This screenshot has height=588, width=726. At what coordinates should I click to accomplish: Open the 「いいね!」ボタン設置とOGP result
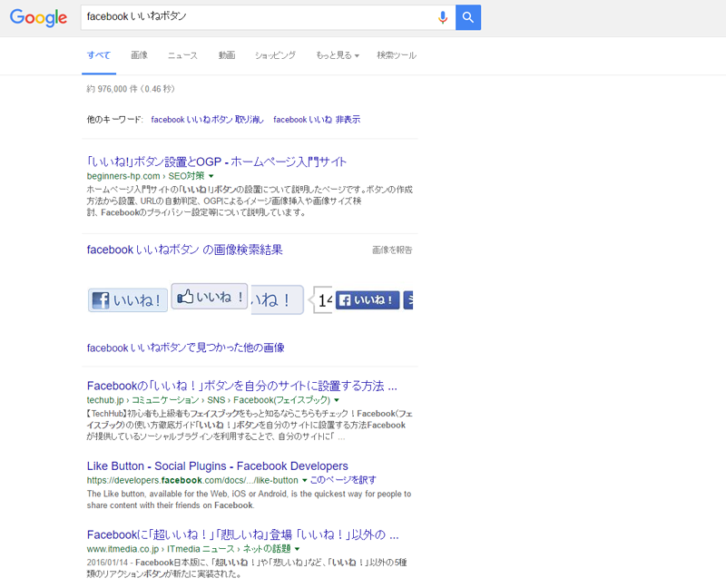click(217, 162)
